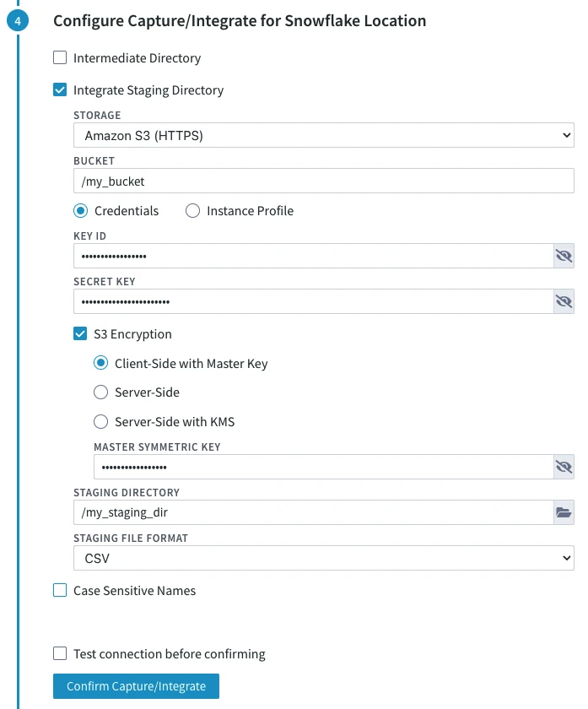The width and height of the screenshot is (588, 709).
Task: Uncheck Integrate Staging Directory
Action: pyautogui.click(x=60, y=89)
